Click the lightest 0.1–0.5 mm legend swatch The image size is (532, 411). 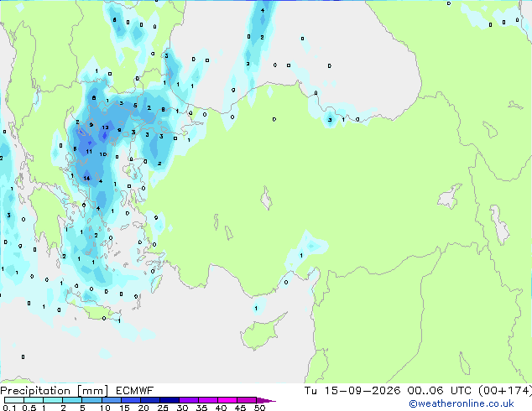pos(14,400)
